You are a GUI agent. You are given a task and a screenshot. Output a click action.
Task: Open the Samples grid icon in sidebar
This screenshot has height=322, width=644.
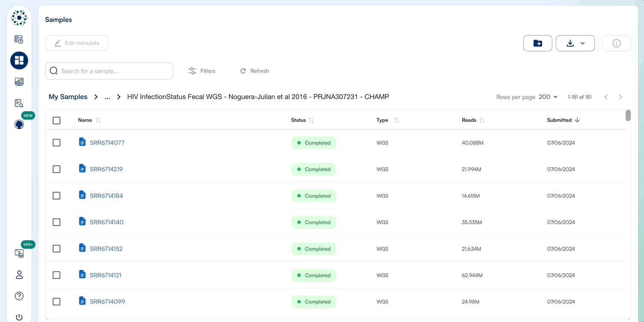pos(19,60)
